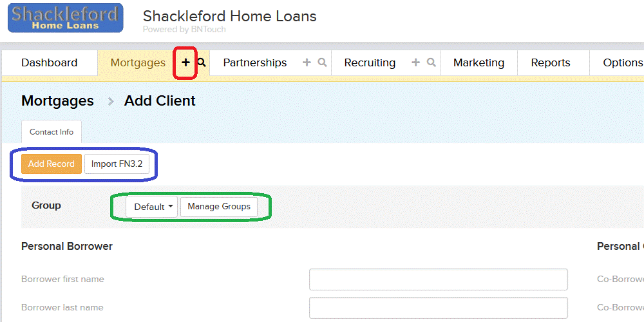Add a new Partnerships record via plus icon
The image size is (644, 322).
click(x=307, y=62)
